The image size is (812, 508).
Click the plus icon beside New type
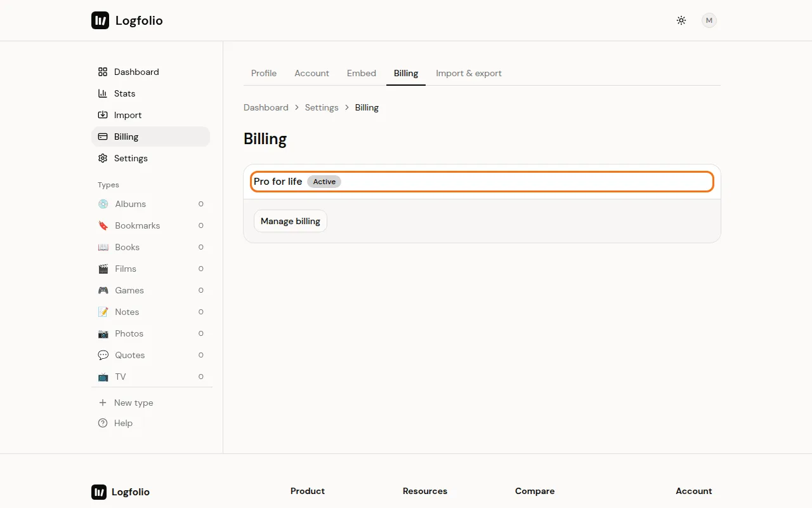coord(103,403)
